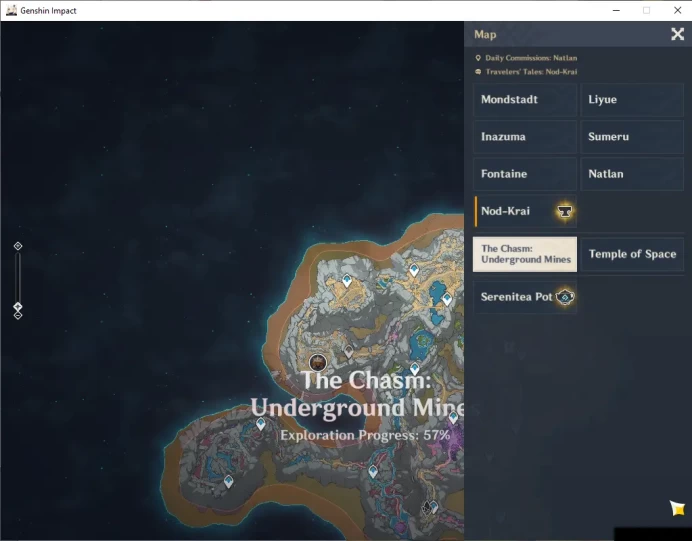Select waypoint beside the dark domain icon

coord(434,507)
